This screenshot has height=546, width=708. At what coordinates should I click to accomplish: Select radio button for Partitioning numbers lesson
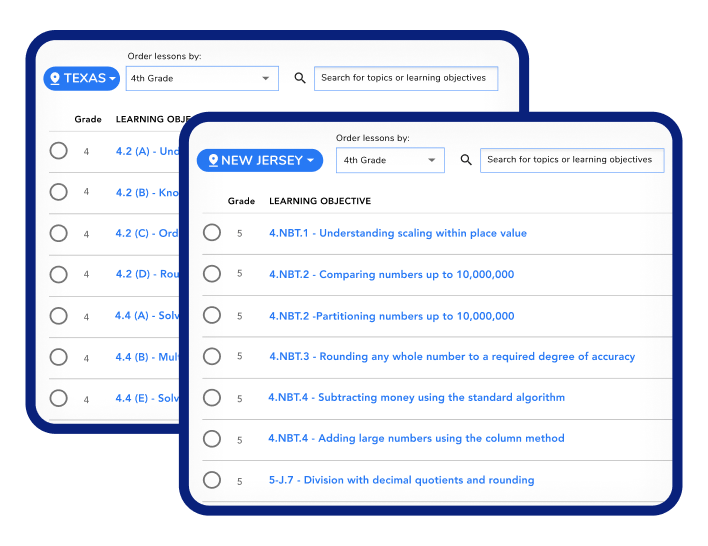pyautogui.click(x=212, y=315)
